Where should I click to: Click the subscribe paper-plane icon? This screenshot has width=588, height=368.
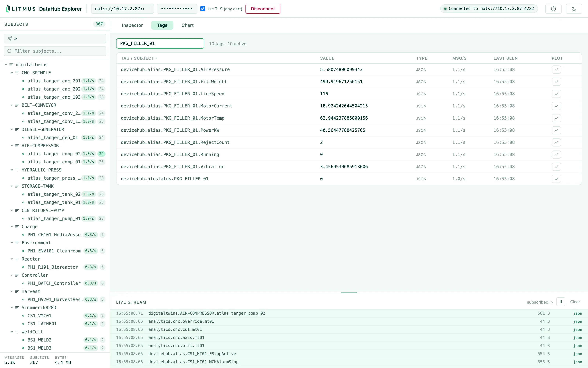tap(10, 38)
